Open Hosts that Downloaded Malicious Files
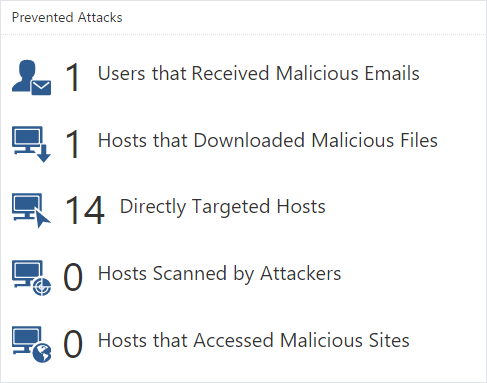The image size is (487, 383). pos(268,140)
